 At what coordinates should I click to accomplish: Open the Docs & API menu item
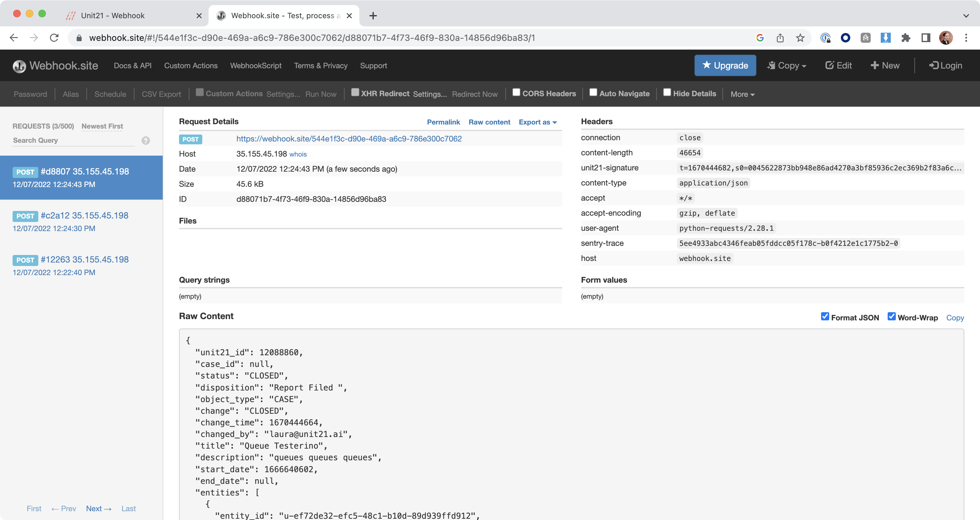click(x=132, y=65)
